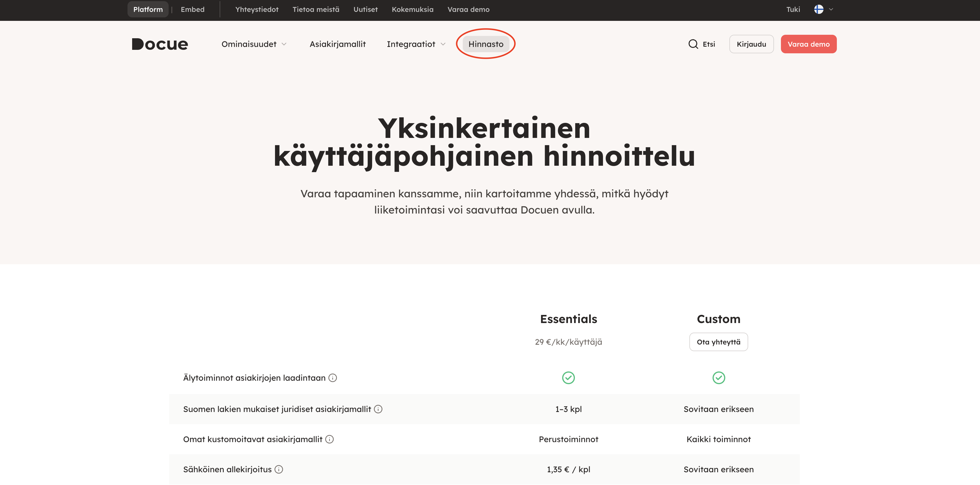Click the 29 €/kk/käyttäjä price

click(568, 342)
